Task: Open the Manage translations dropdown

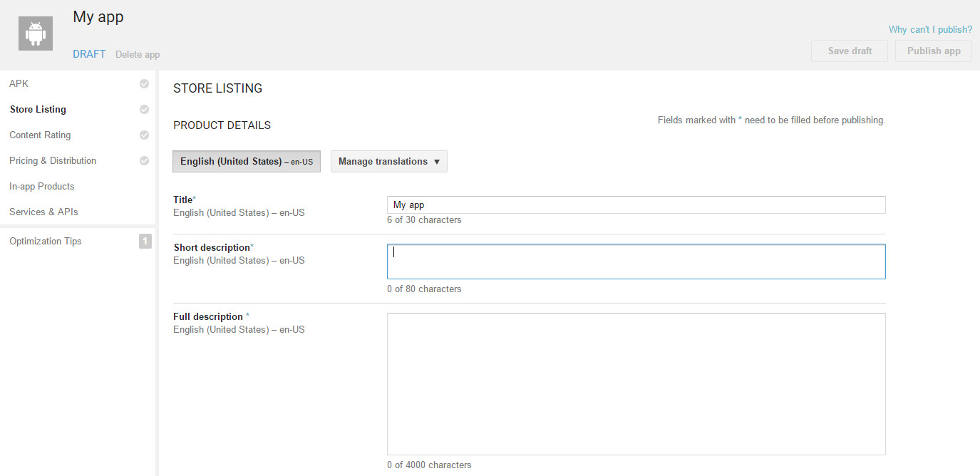Action: click(388, 162)
